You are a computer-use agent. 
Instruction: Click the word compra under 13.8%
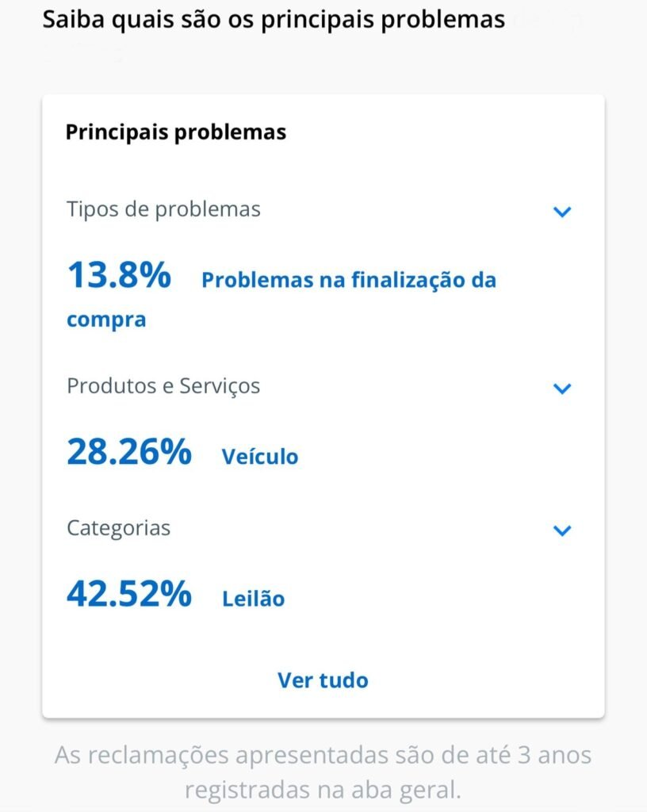coord(106,320)
